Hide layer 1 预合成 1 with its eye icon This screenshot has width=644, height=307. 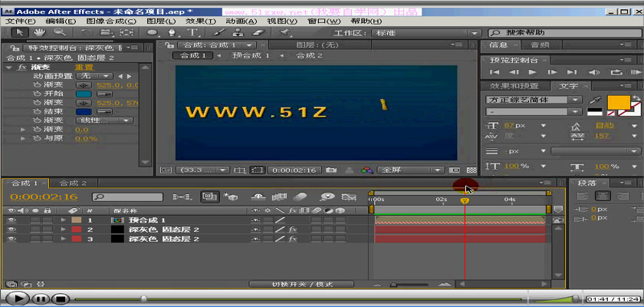click(x=11, y=220)
